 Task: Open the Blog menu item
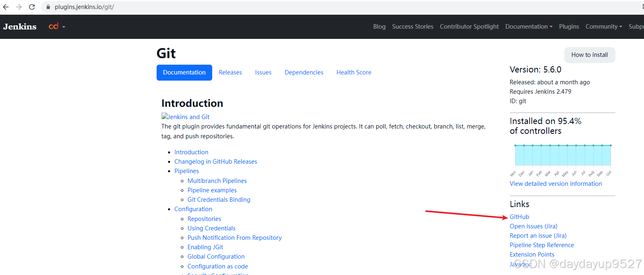click(379, 27)
